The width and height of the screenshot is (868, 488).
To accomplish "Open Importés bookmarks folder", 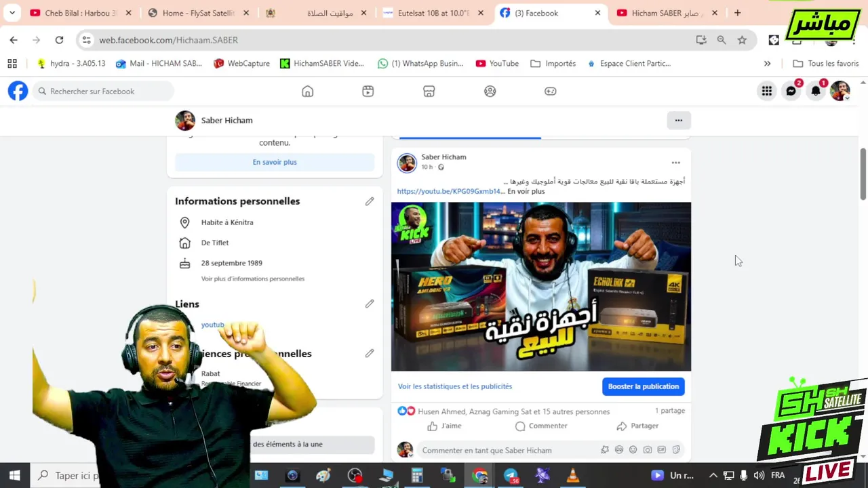I will (x=553, y=63).
